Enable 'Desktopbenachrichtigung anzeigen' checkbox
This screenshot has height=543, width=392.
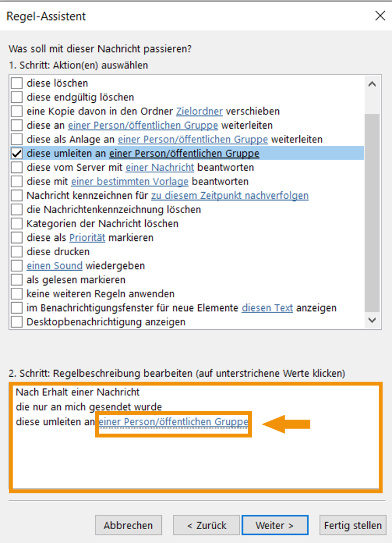tap(17, 321)
